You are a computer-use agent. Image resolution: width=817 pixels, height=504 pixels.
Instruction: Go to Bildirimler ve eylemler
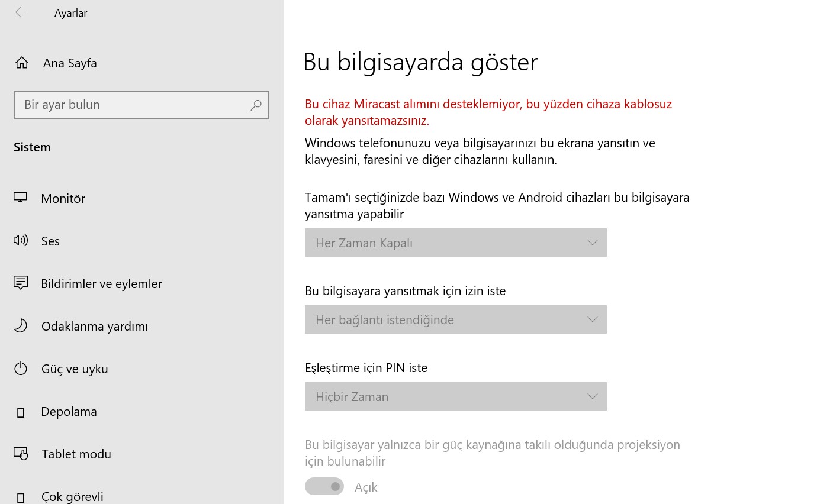click(x=141, y=283)
